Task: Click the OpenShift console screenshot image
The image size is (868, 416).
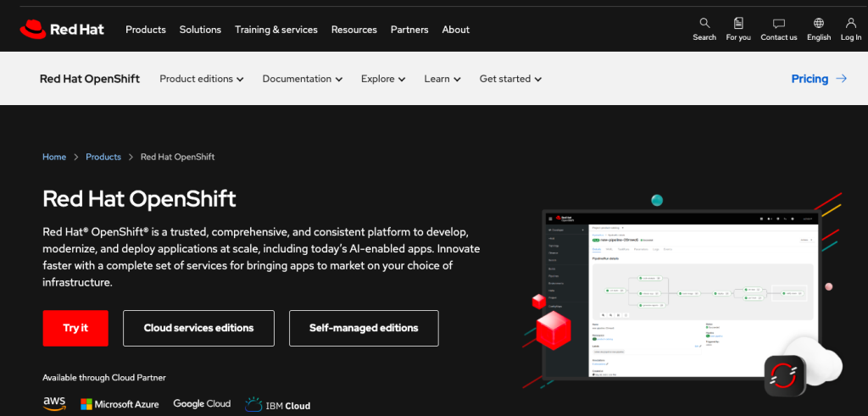Action: tap(682, 295)
